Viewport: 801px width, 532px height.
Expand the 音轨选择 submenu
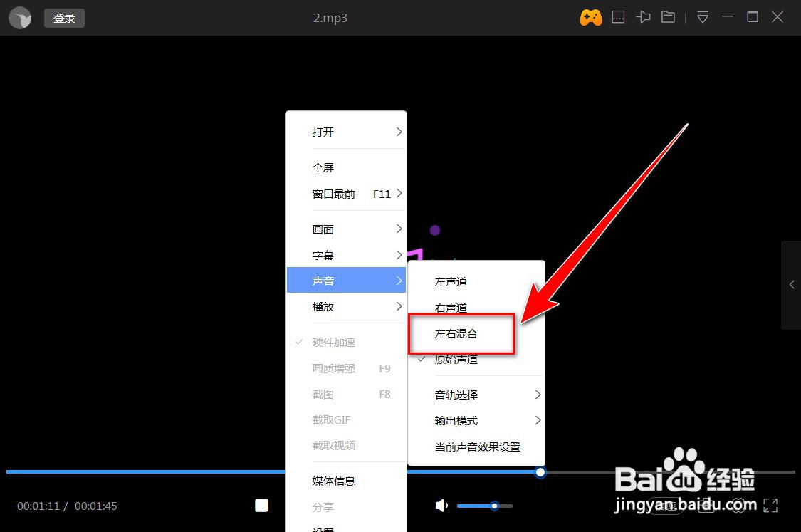coord(457,394)
